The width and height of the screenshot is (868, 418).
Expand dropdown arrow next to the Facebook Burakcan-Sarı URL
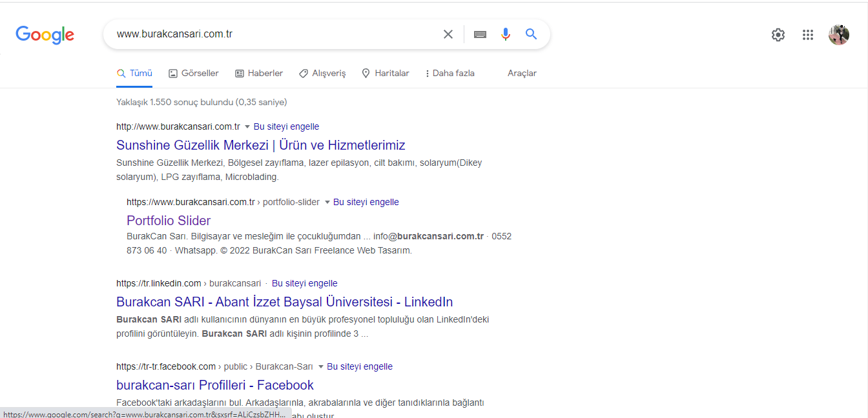click(320, 367)
